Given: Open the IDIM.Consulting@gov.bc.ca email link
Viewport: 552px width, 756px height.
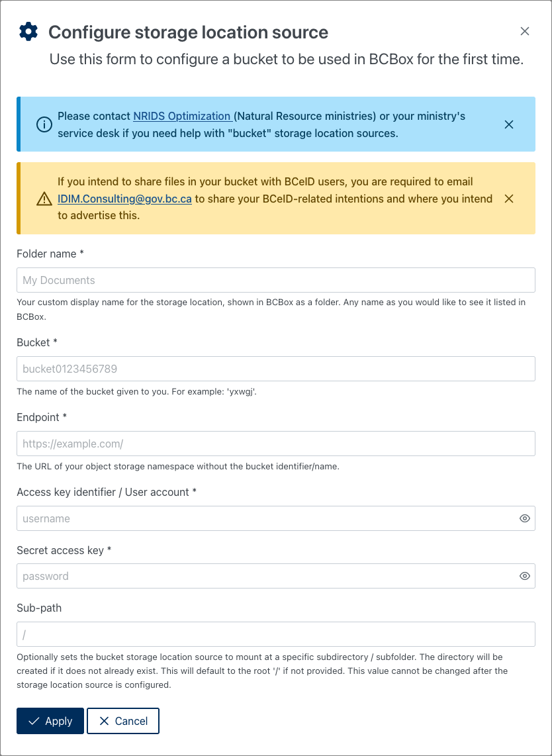Looking at the screenshot, I should [x=124, y=199].
